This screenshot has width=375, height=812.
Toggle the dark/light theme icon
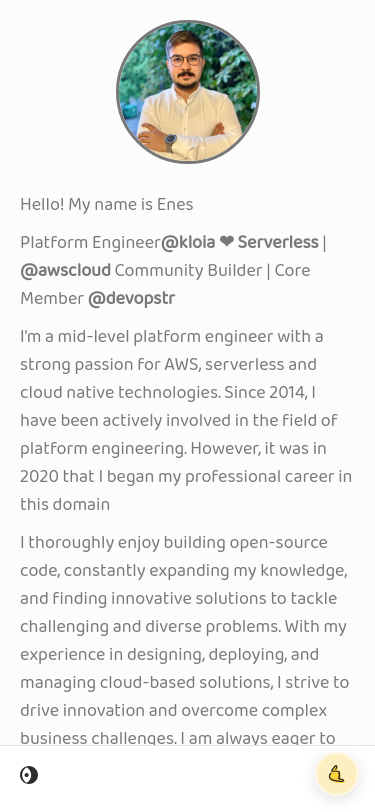point(29,775)
